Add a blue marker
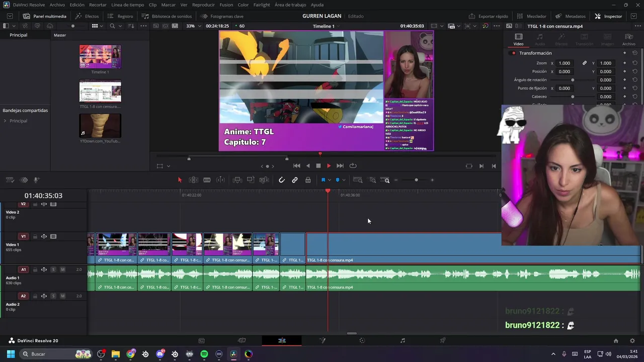The image size is (644, 362). coord(338,180)
